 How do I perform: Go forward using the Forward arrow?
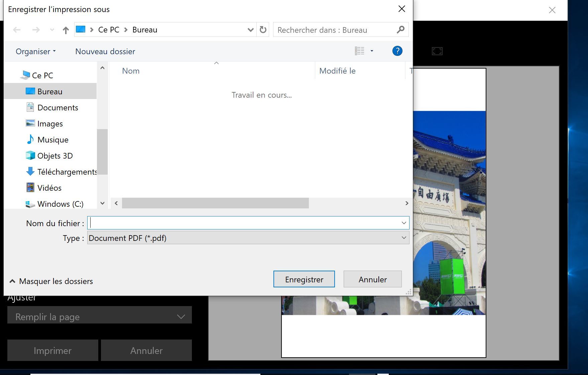[x=36, y=30]
